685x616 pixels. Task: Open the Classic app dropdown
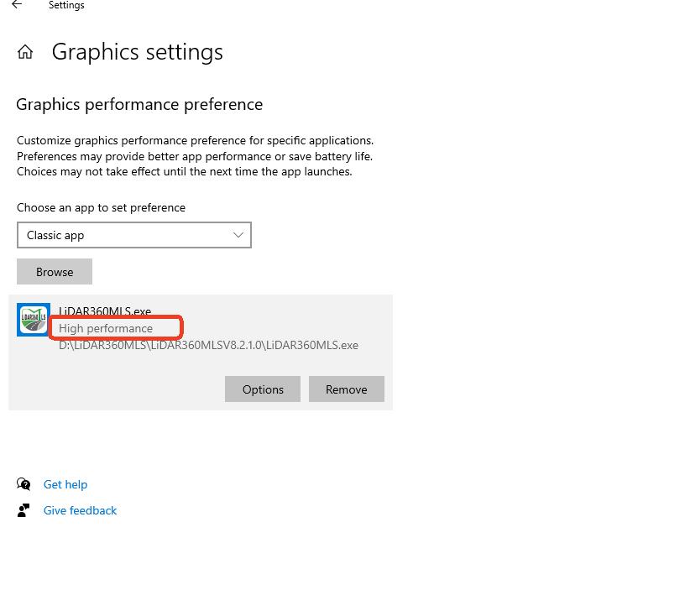(x=134, y=235)
